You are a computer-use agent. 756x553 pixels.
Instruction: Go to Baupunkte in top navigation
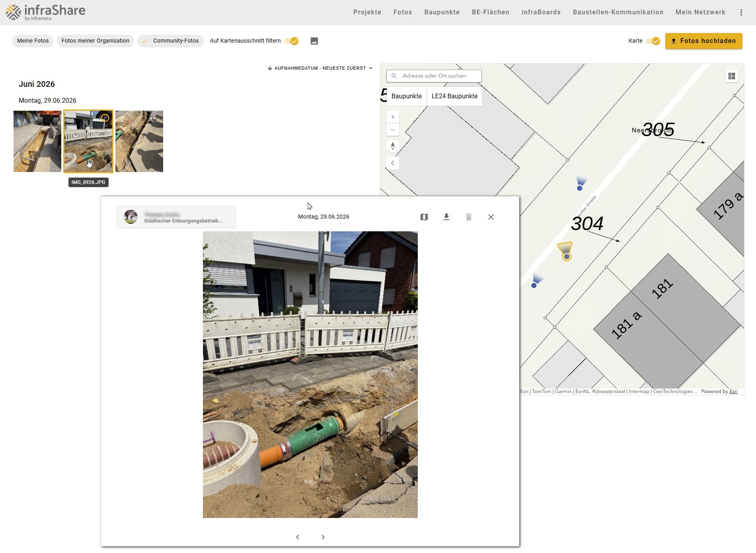click(x=442, y=12)
